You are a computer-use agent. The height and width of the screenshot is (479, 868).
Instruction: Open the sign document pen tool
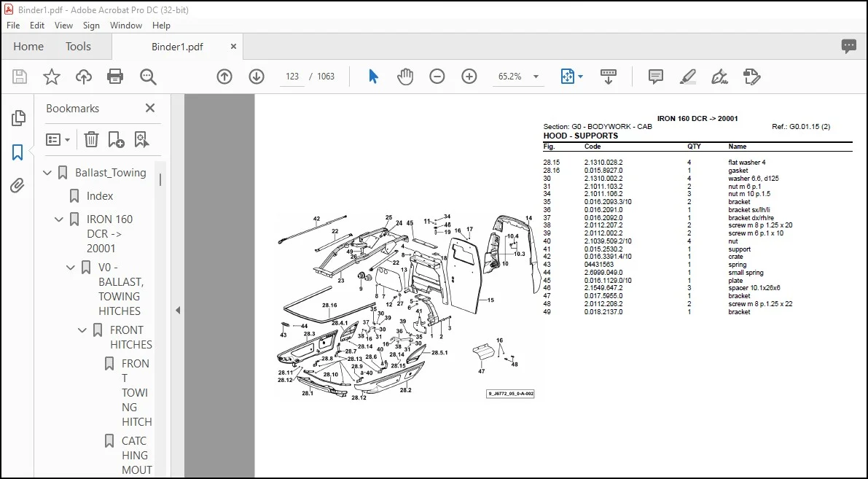719,77
